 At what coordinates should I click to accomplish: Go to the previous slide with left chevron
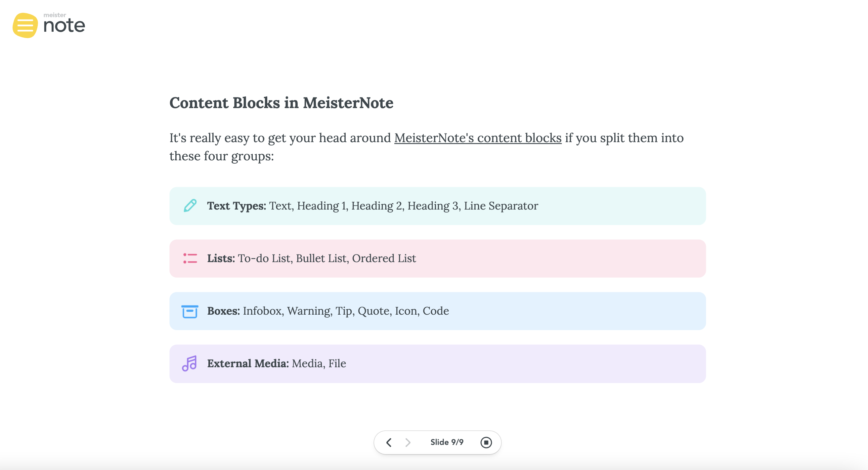point(389,442)
